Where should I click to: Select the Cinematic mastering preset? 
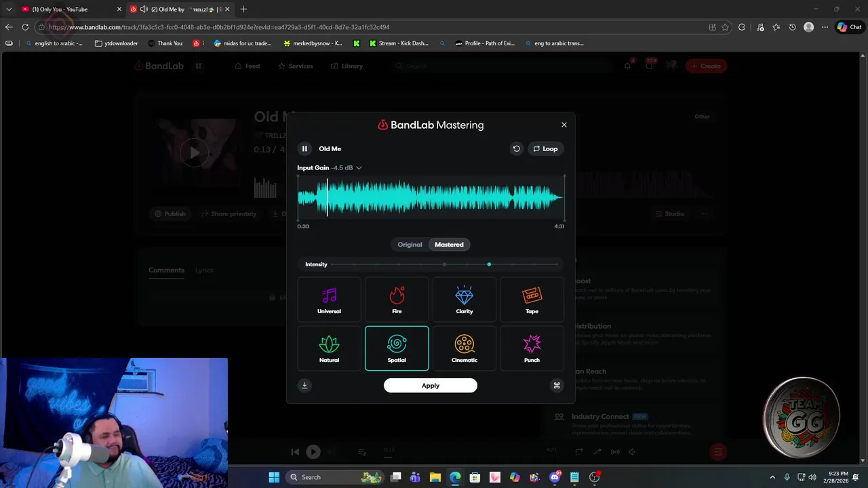(465, 348)
